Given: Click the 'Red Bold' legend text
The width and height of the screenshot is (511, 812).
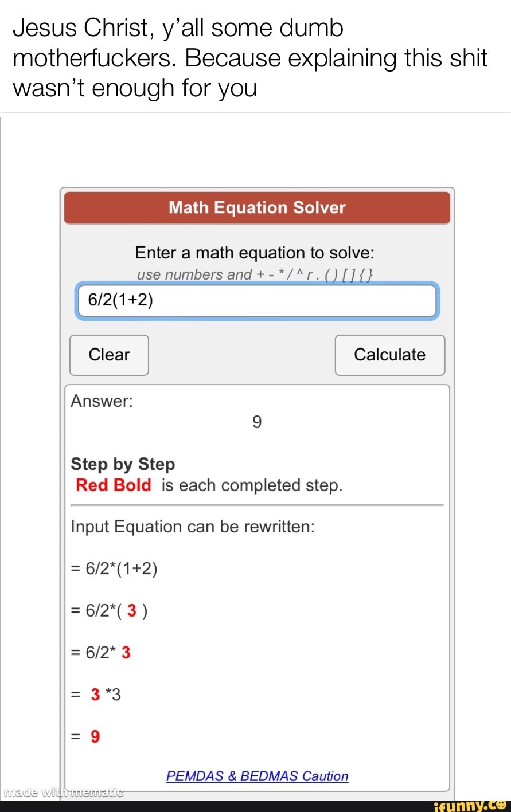Looking at the screenshot, I should pyautogui.click(x=114, y=485).
